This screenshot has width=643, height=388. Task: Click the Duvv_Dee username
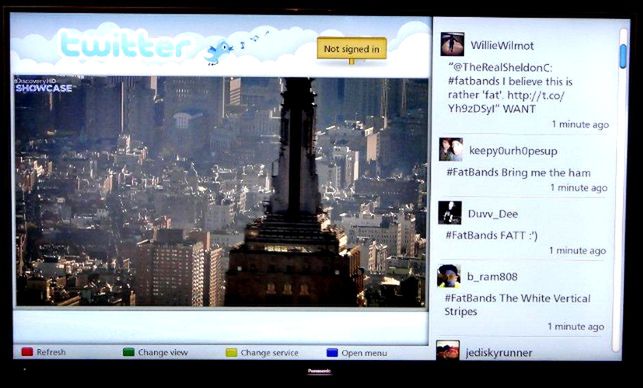[493, 214]
